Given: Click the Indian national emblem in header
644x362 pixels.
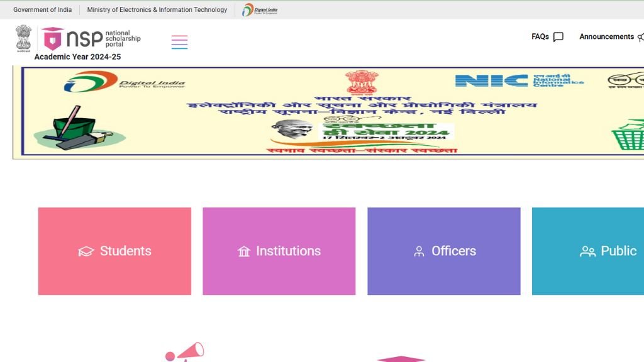Looking at the screenshot, I should pos(23,38).
